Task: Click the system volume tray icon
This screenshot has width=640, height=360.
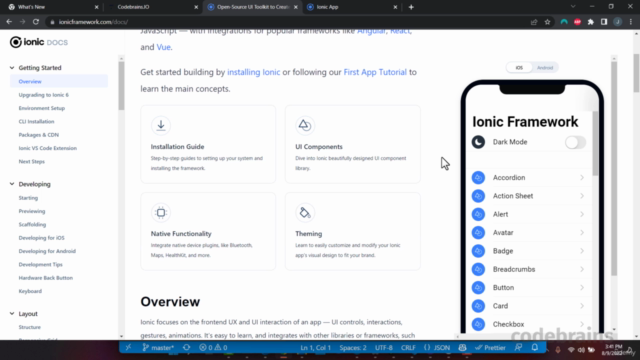Action: click(x=581, y=350)
